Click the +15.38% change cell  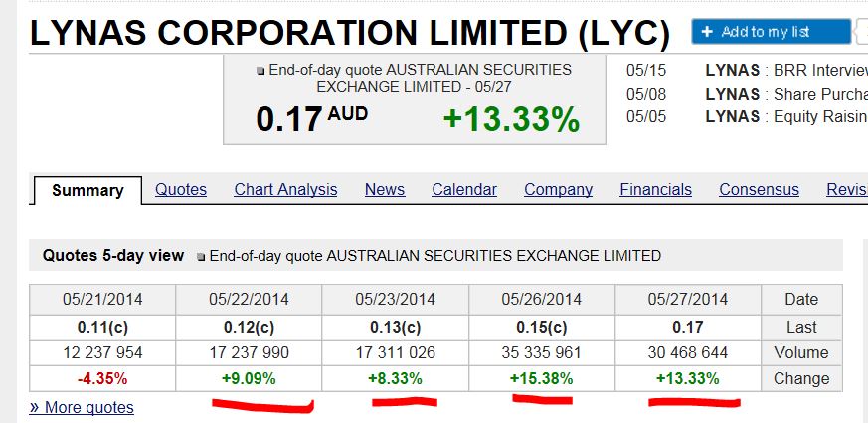click(541, 378)
